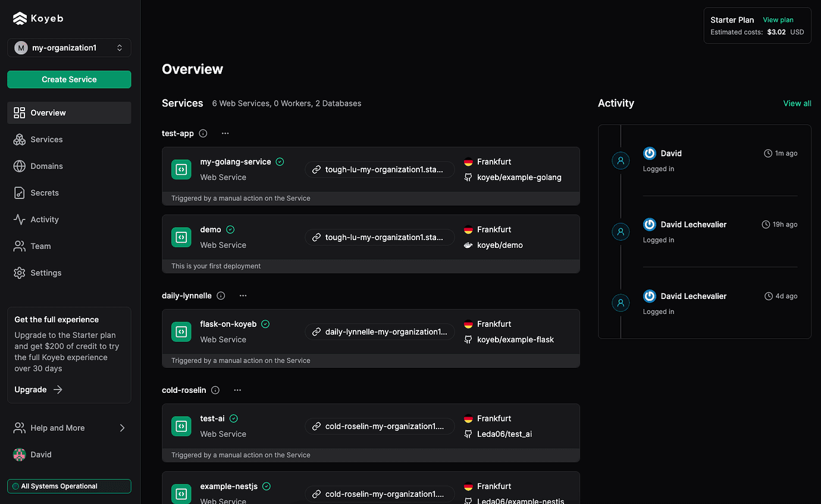Viewport: 821px width, 504px height.
Task: Click the View plan link
Action: coord(778,20)
